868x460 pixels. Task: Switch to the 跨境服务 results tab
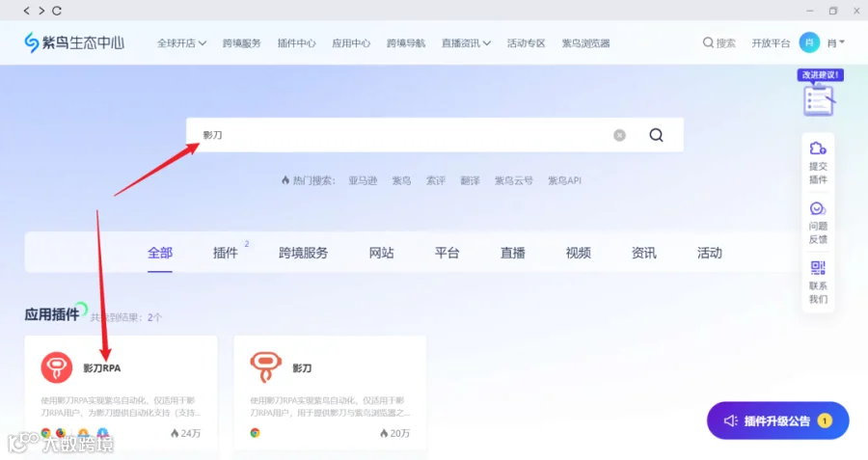tap(304, 253)
